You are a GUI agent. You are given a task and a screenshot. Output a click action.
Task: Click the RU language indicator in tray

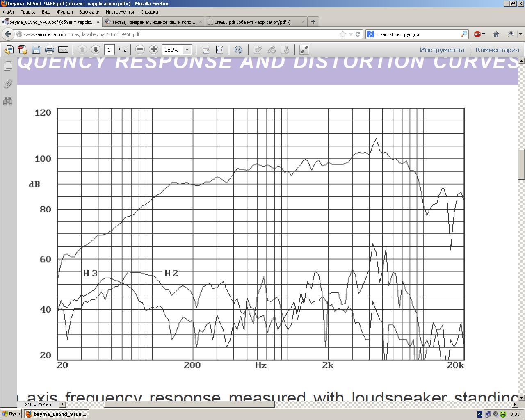click(x=480, y=414)
